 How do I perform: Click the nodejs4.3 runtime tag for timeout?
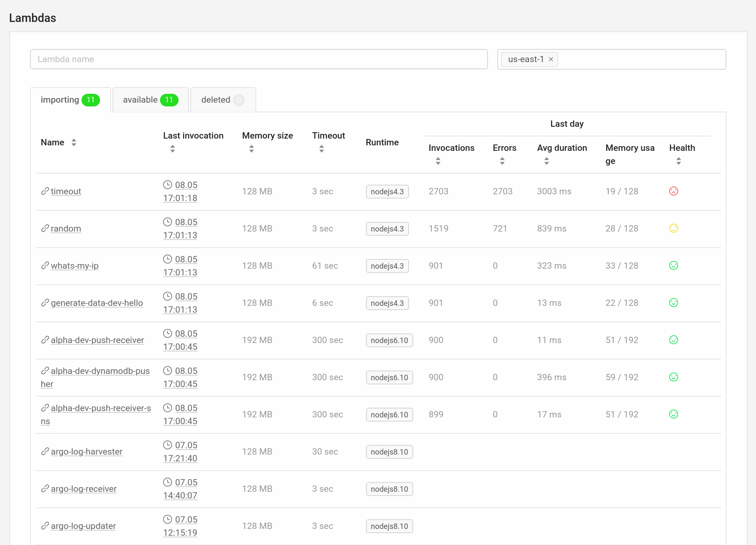387,191
